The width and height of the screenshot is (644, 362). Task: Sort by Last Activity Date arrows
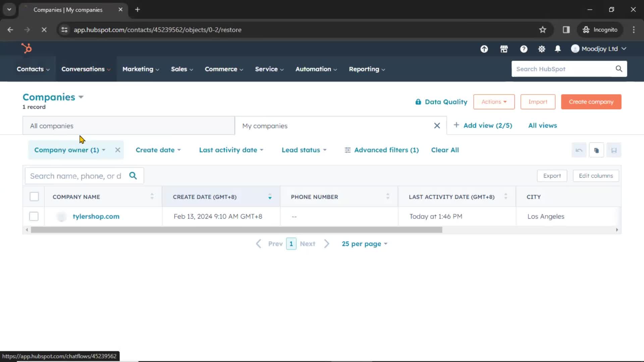coord(505,196)
